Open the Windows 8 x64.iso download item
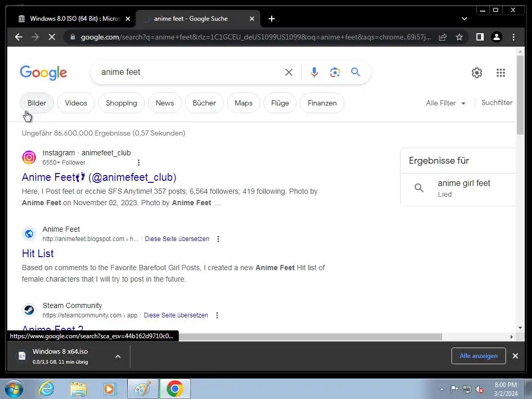The height and width of the screenshot is (399, 532). pyautogui.click(x=60, y=356)
